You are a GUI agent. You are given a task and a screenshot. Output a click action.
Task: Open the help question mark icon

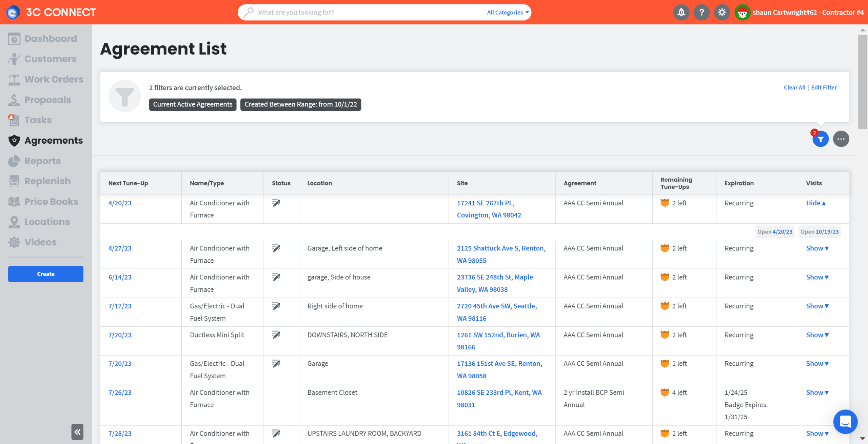pos(702,13)
